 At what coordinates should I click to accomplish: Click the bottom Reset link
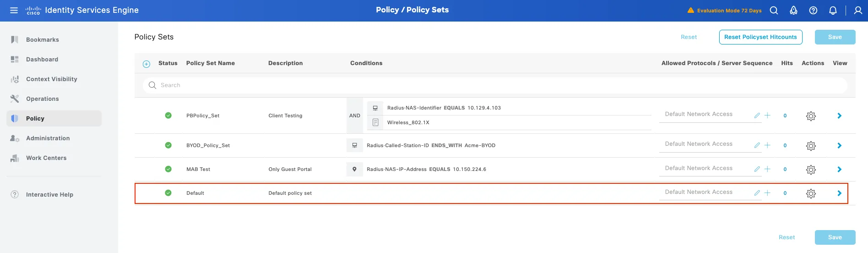pos(787,237)
